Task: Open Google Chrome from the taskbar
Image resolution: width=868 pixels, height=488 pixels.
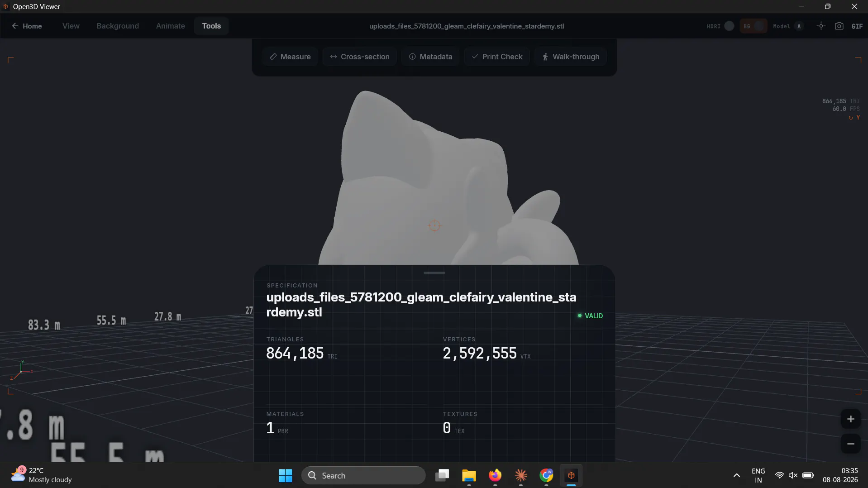Action: (546, 475)
